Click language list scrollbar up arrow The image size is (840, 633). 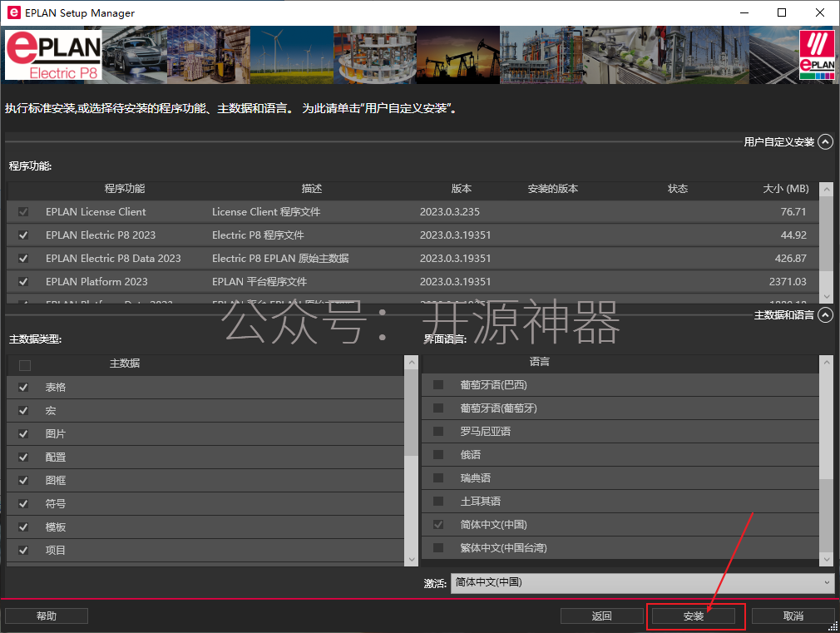point(827,363)
